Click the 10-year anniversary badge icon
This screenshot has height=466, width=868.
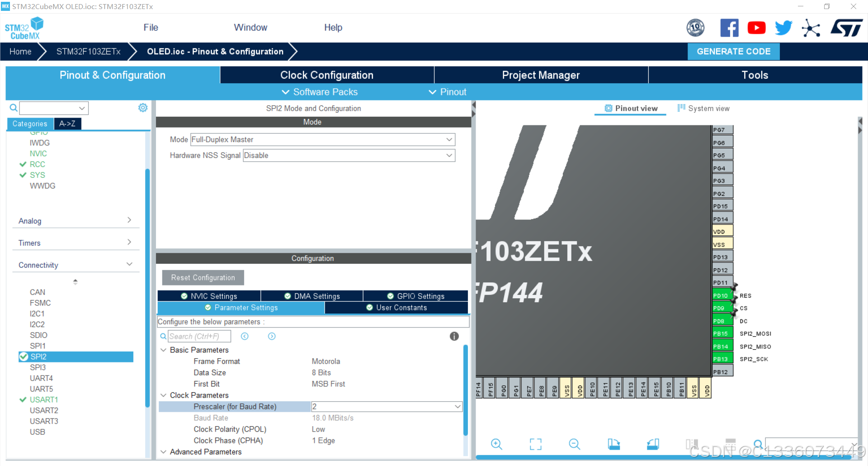click(695, 28)
